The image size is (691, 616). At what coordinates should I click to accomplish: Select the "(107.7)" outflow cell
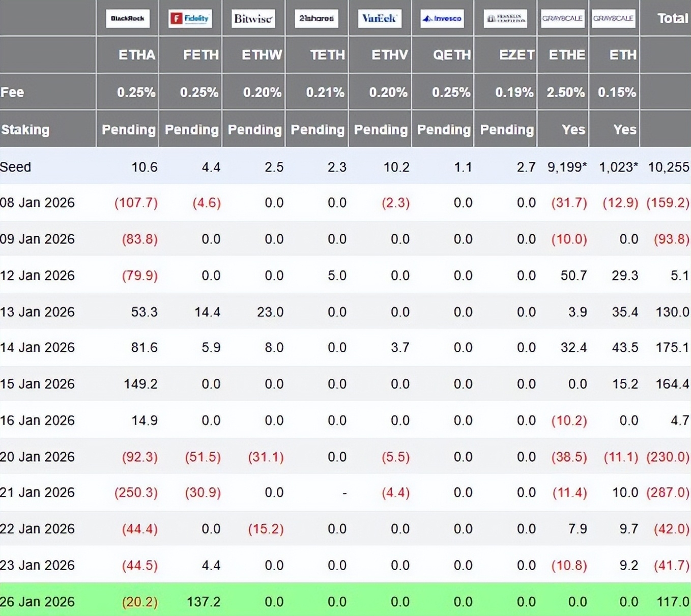(x=136, y=203)
